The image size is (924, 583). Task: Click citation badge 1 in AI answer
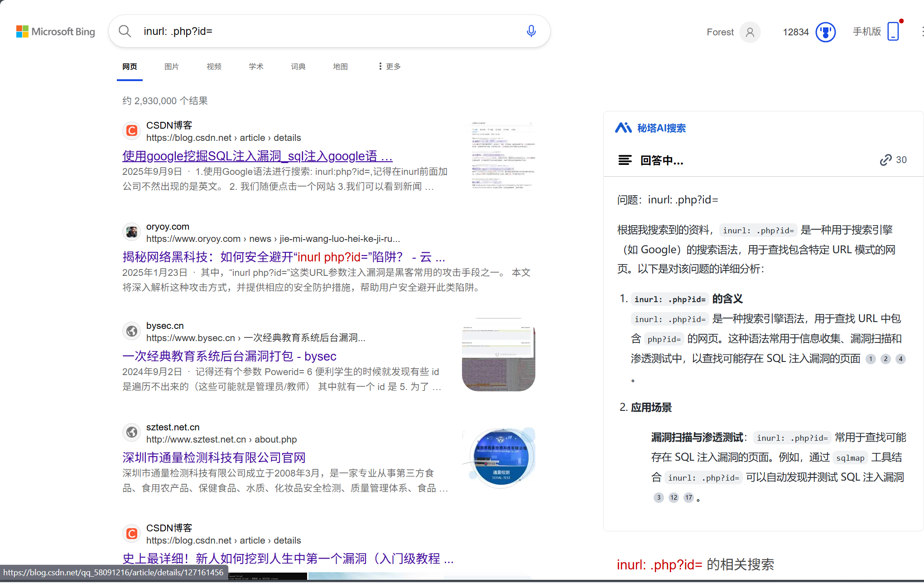(870, 359)
